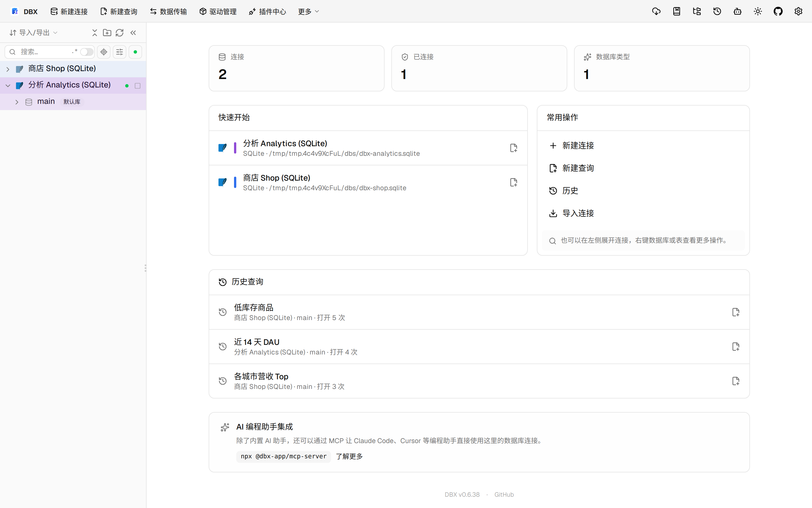
Task: Toggle the sun light/dark theme icon
Action: pos(758,11)
